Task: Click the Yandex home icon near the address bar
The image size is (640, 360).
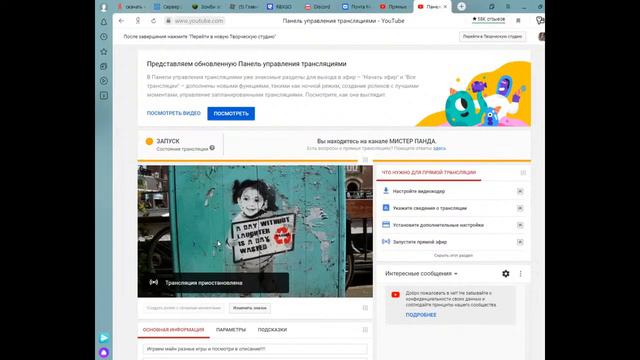Action: coord(138,21)
